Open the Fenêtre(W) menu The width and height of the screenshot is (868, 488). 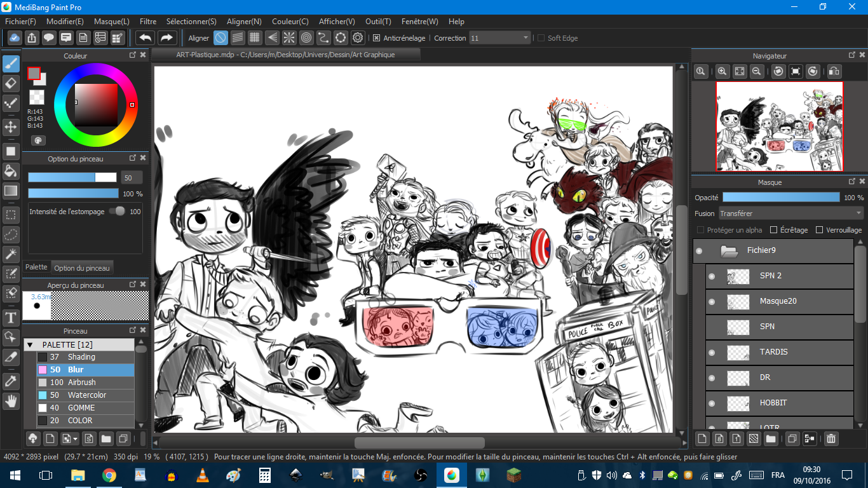click(x=419, y=22)
